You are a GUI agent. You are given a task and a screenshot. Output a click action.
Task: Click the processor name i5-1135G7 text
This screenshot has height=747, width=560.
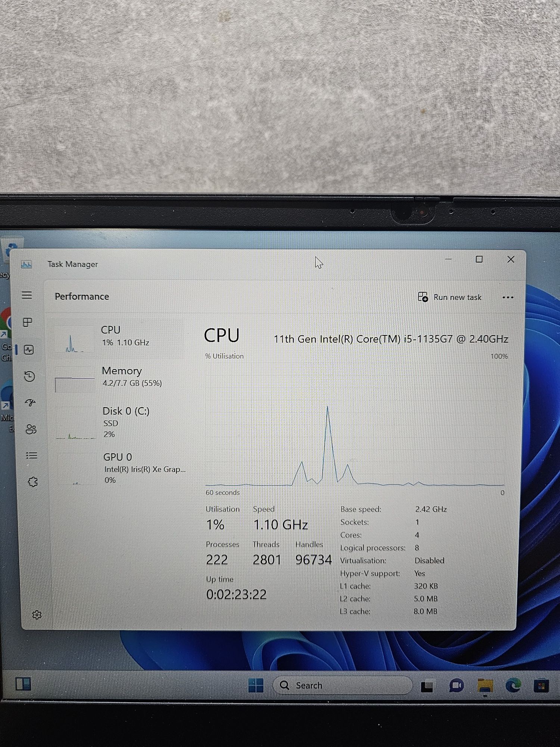(x=391, y=339)
